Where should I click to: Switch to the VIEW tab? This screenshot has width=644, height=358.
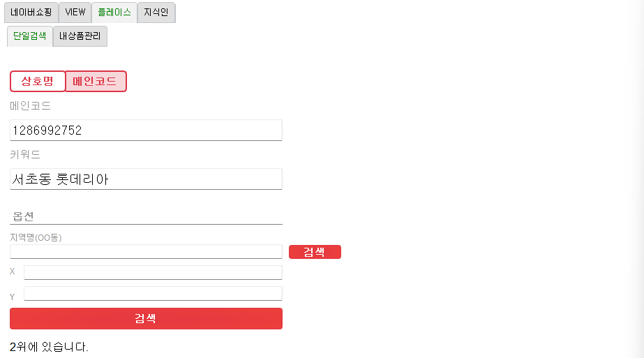pos(75,13)
